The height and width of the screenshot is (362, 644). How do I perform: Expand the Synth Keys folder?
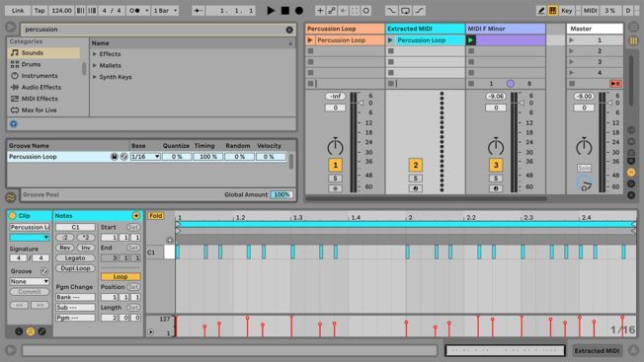[x=95, y=77]
